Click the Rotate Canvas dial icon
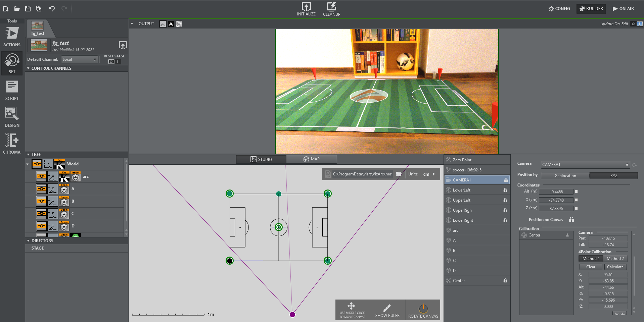This screenshot has width=644, height=322. pyautogui.click(x=423, y=309)
